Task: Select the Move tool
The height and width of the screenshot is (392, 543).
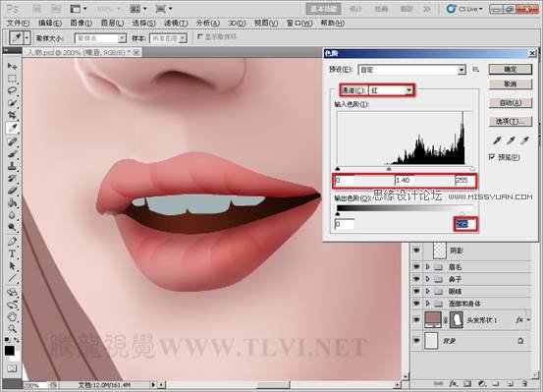Action: coord(12,66)
